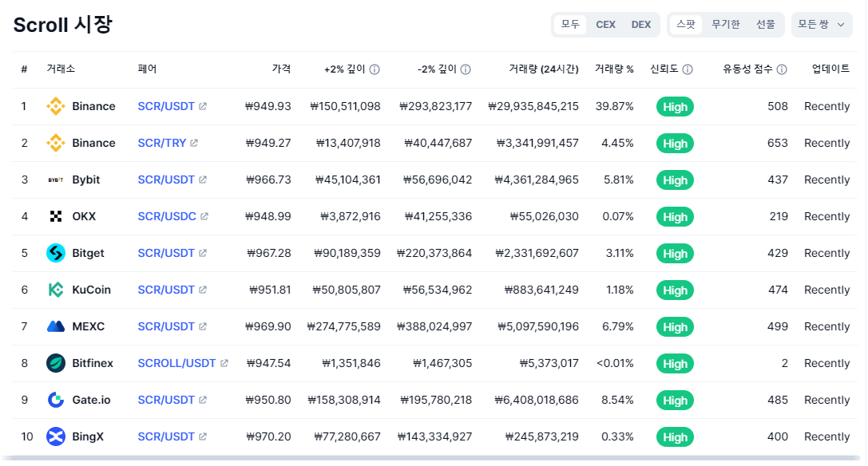Click the depth value ₩90,189,359
The image size is (868, 466).
[x=347, y=253]
